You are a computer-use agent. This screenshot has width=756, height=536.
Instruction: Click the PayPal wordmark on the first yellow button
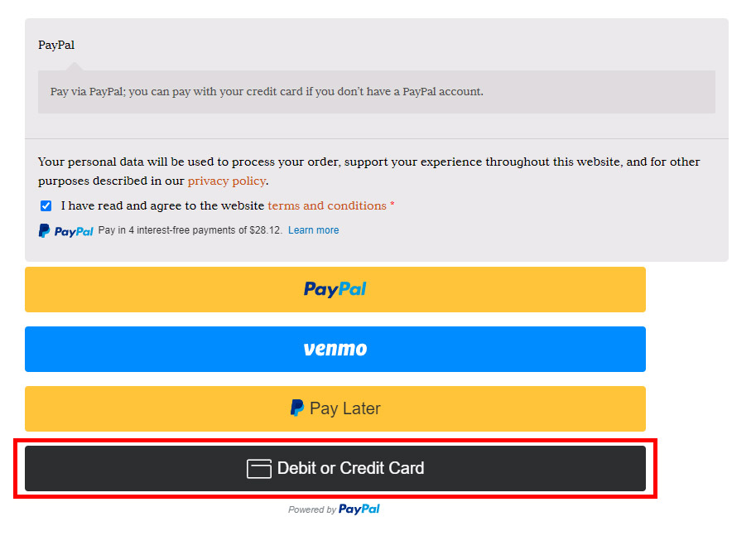click(335, 289)
